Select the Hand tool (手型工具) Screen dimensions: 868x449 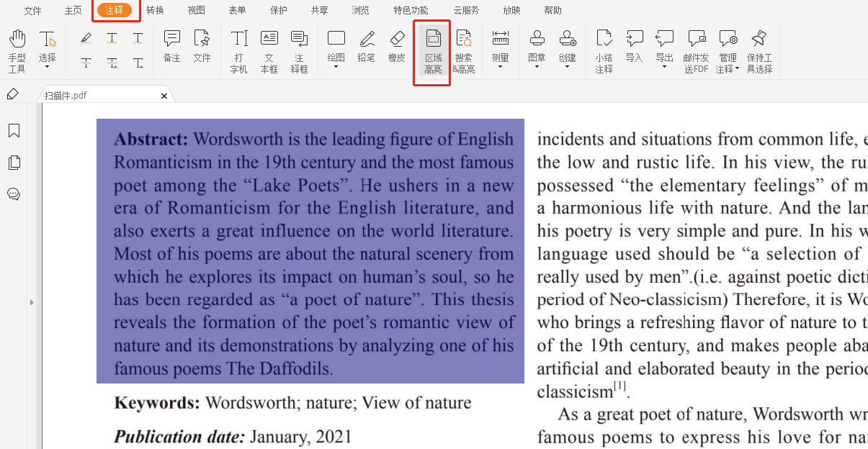17,51
